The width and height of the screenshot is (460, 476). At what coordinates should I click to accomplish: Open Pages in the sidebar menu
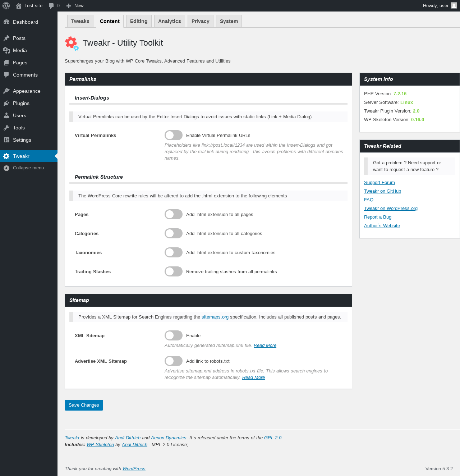pos(29,63)
